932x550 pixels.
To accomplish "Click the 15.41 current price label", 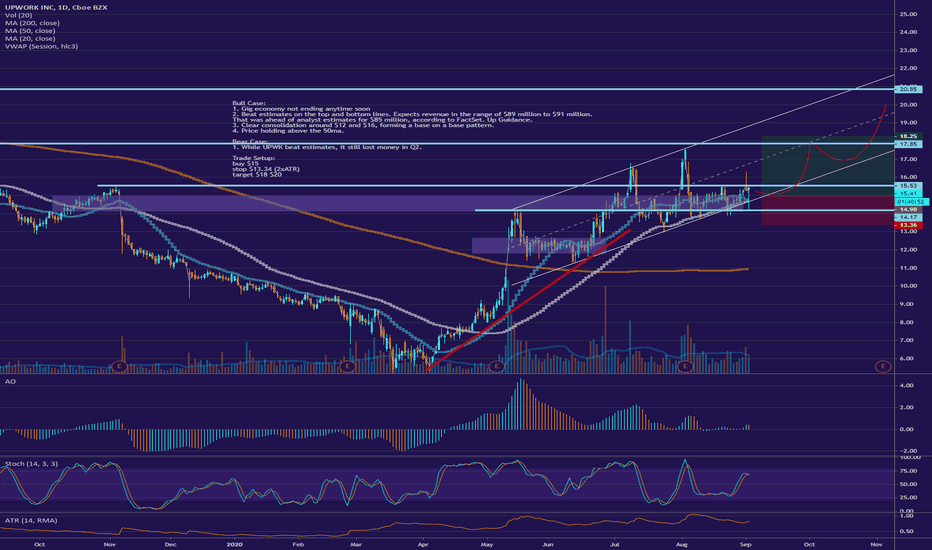I will (908, 193).
